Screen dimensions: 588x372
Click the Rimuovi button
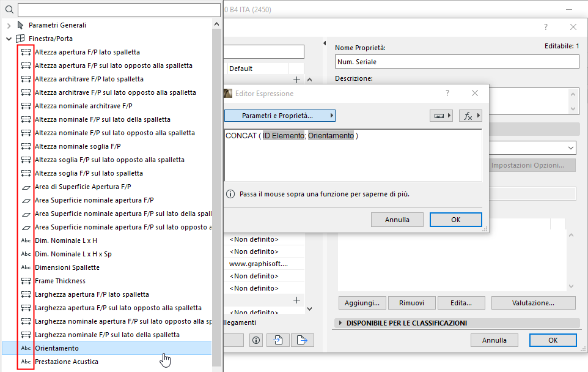[x=412, y=303]
